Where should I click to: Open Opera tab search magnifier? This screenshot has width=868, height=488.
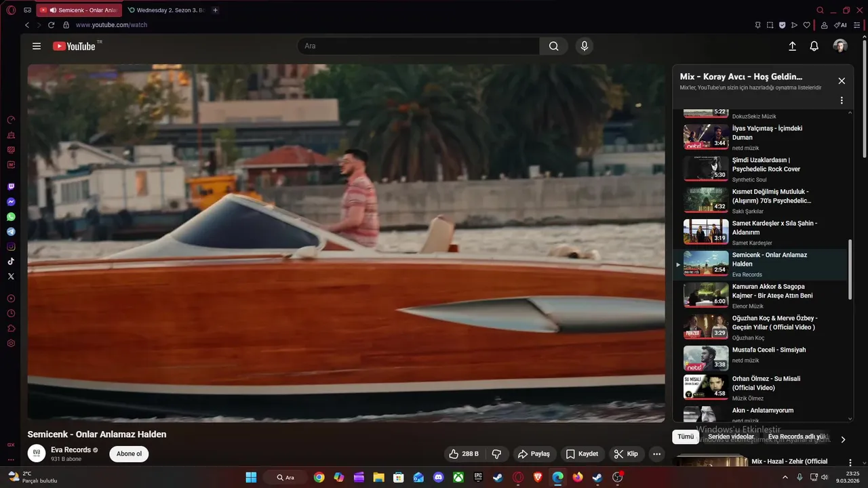820,10
